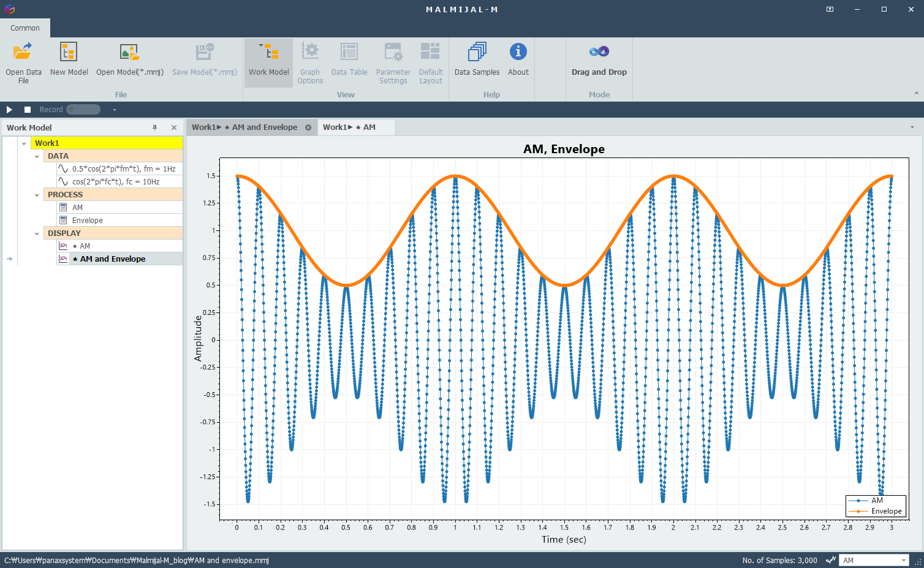Select the cos(2*pi*fc*t), fc = 10Hz item
Screen dimensions: 924x568
(119, 181)
